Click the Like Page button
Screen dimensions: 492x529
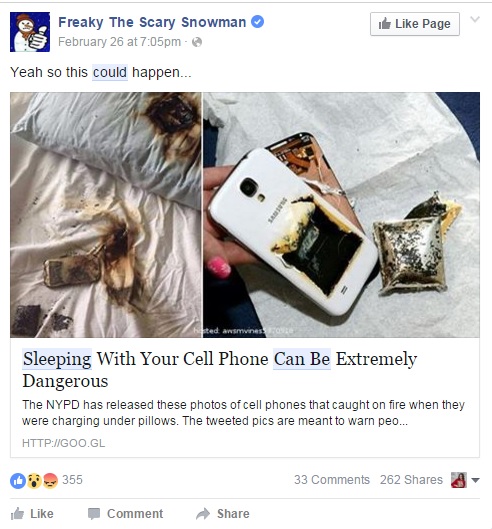pyautogui.click(x=415, y=24)
